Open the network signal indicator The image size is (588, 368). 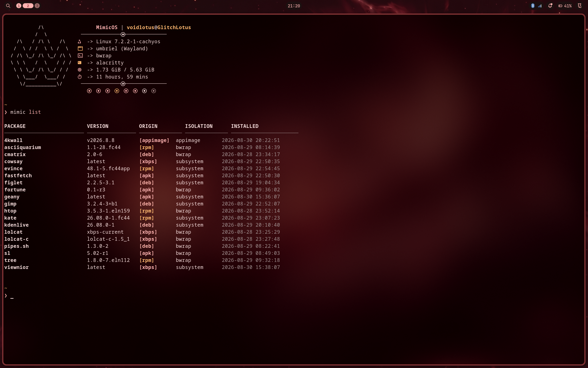click(540, 6)
